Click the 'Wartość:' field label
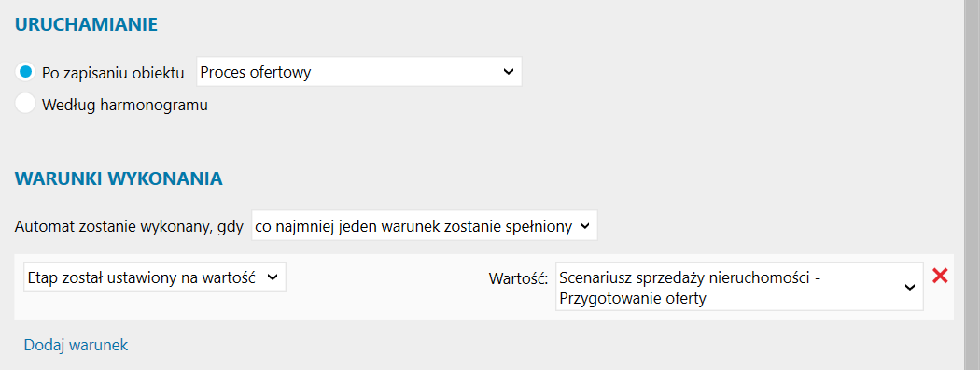This screenshot has width=980, height=370. coord(519,279)
